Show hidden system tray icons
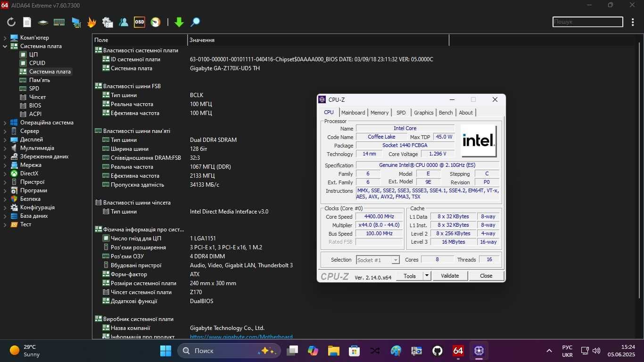Viewport: 644px width, 362px height. coord(549,351)
